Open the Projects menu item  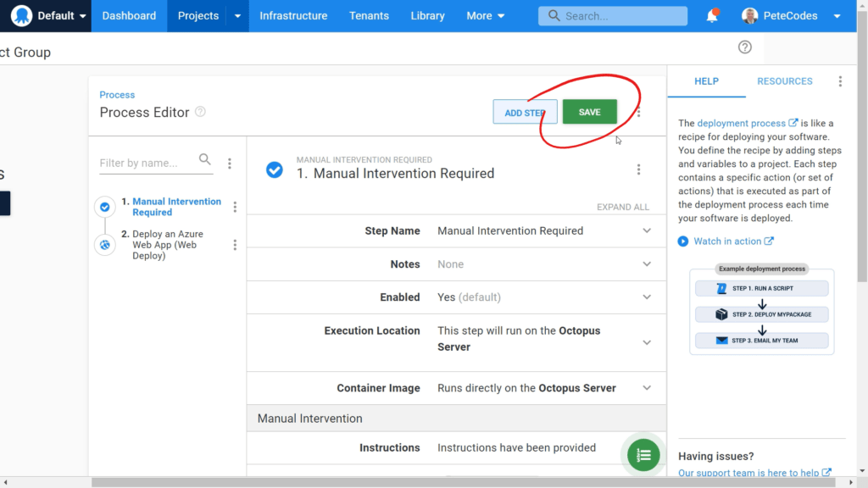pyautogui.click(x=198, y=15)
